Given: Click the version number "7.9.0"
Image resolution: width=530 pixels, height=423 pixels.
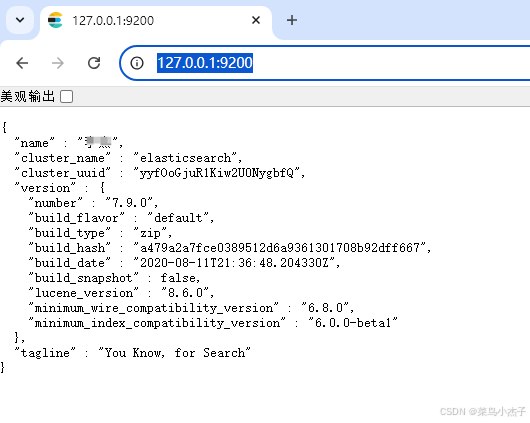Looking at the screenshot, I should [129, 203].
